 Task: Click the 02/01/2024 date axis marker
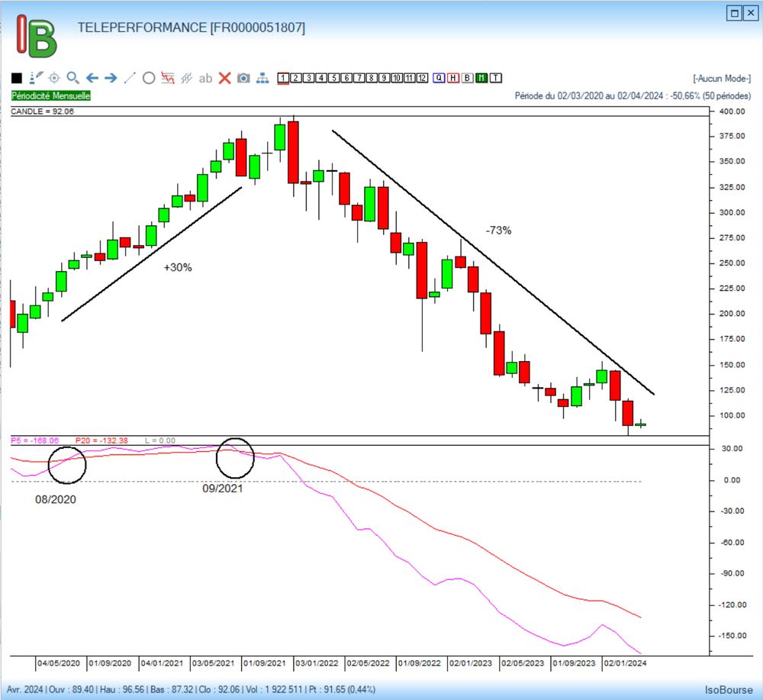(625, 663)
